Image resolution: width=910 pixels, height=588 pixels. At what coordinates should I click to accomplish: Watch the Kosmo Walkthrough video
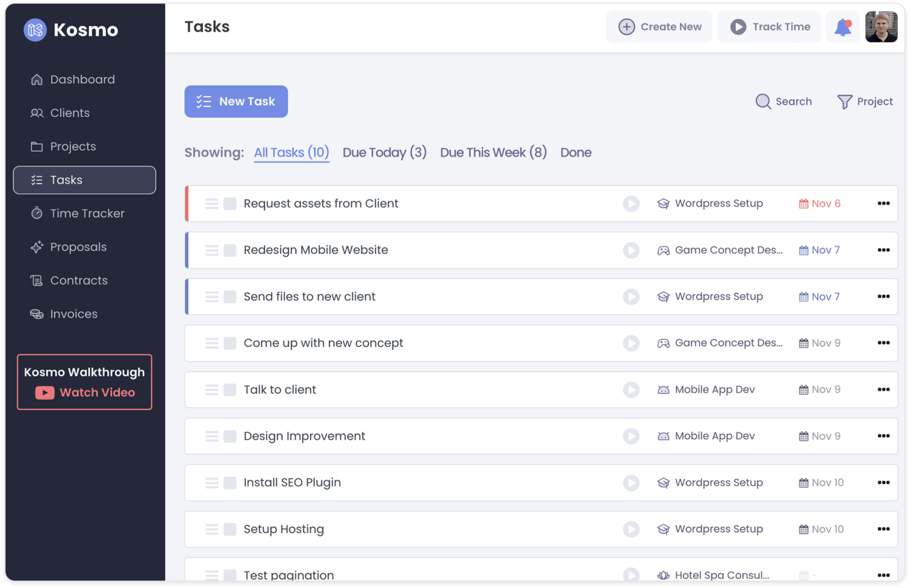[84, 392]
